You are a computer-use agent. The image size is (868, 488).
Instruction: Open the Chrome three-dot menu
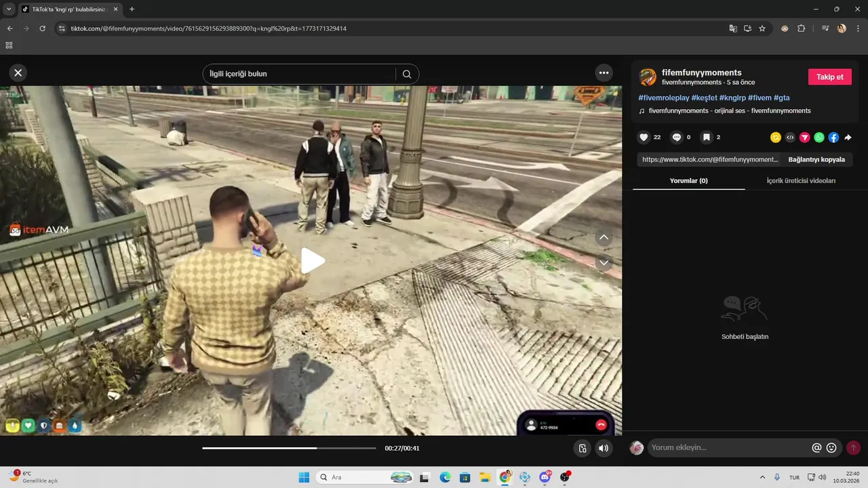[857, 28]
